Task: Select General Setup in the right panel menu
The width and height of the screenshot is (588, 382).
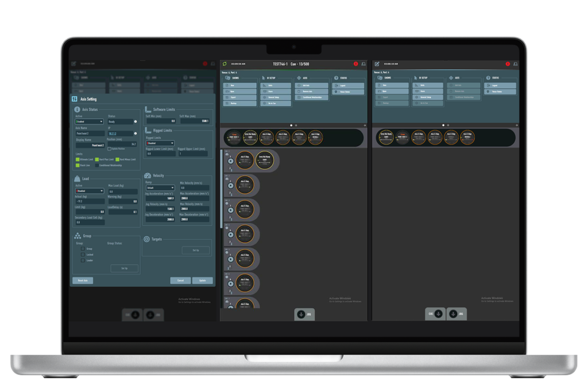Action: (x=427, y=98)
